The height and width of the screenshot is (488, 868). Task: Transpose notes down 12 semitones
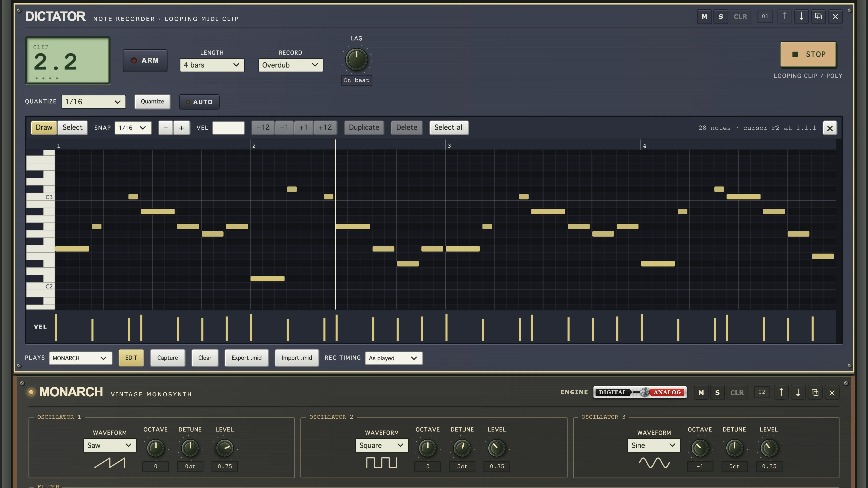coord(263,128)
